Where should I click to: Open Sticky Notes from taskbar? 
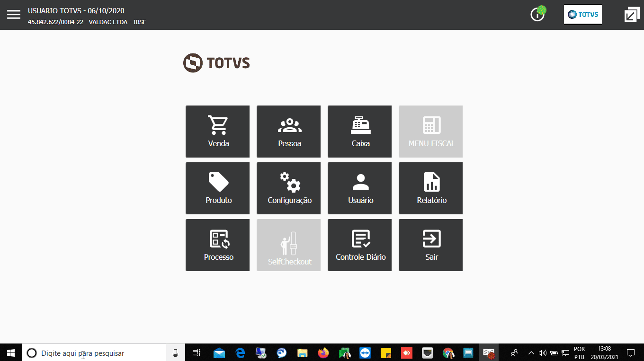[x=386, y=353]
